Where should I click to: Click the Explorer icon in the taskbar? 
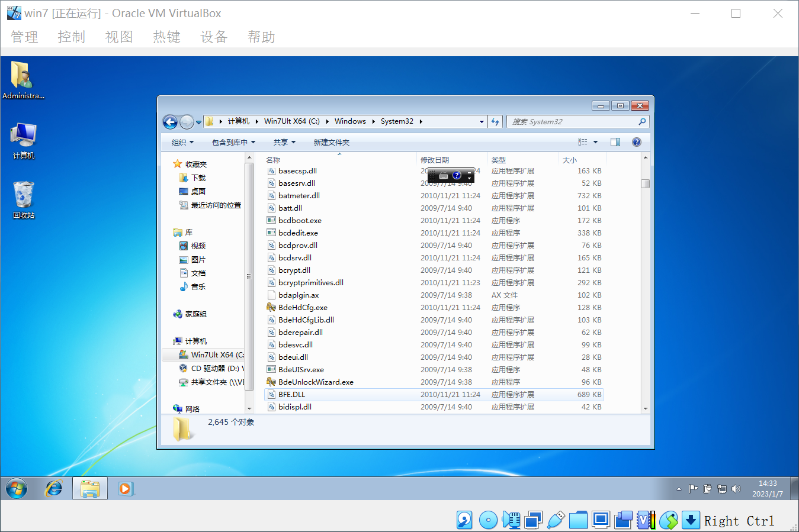[90, 489]
